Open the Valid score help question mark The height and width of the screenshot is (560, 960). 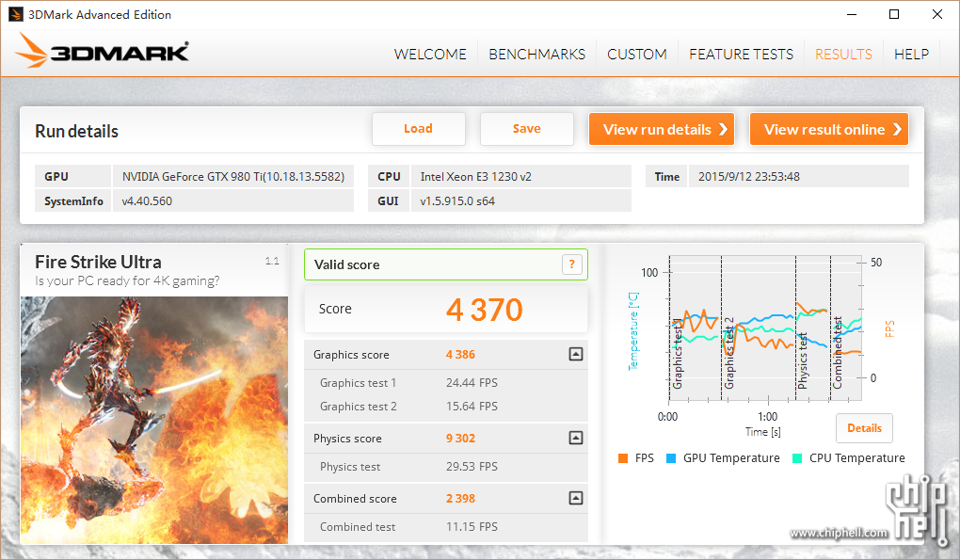pyautogui.click(x=572, y=264)
